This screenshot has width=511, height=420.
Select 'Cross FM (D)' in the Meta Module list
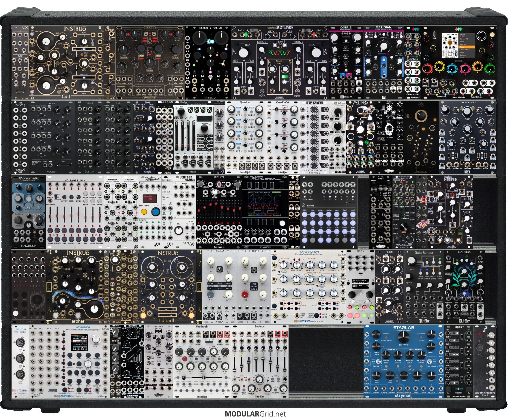coord(466,50)
